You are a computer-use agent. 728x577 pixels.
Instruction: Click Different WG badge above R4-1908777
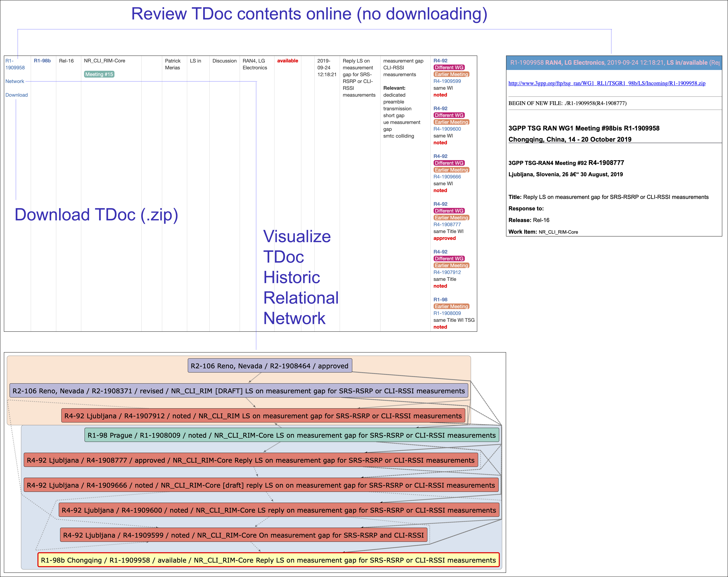pyautogui.click(x=449, y=211)
